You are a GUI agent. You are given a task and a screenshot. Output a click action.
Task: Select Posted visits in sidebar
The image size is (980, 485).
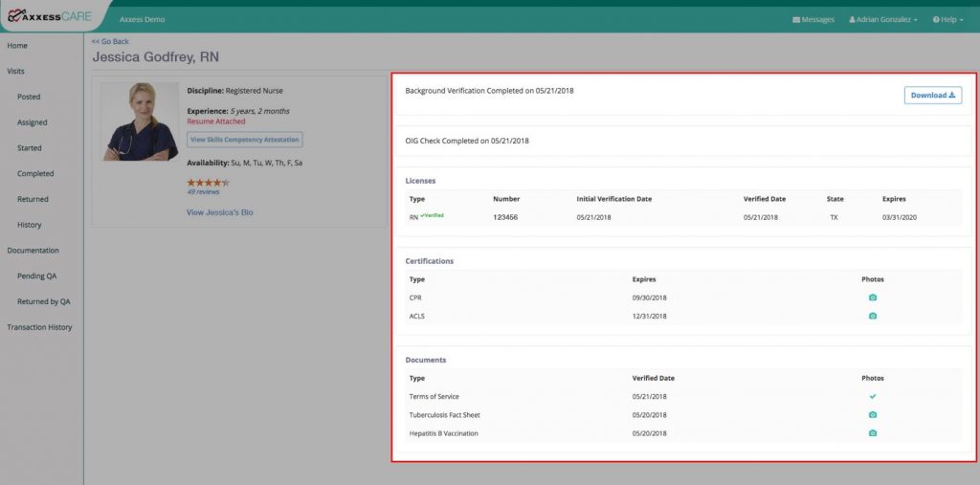(x=29, y=97)
